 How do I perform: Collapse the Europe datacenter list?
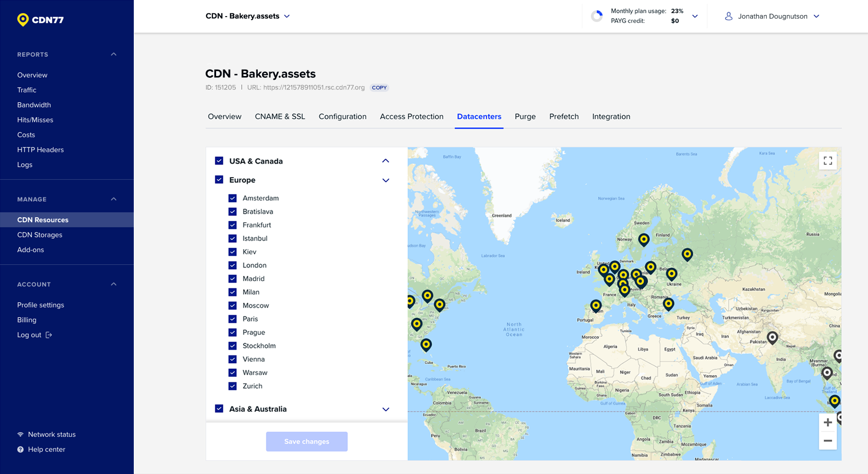click(x=385, y=180)
